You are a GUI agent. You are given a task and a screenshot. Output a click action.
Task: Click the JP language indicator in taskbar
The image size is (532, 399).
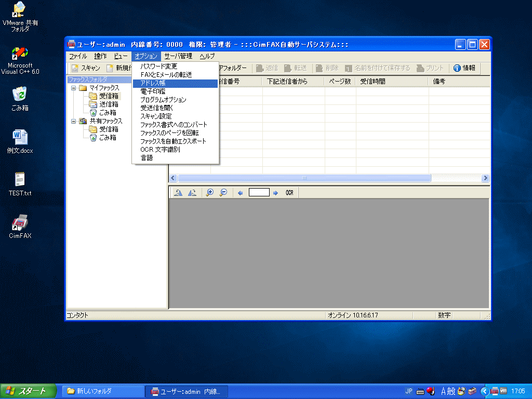[409, 391]
